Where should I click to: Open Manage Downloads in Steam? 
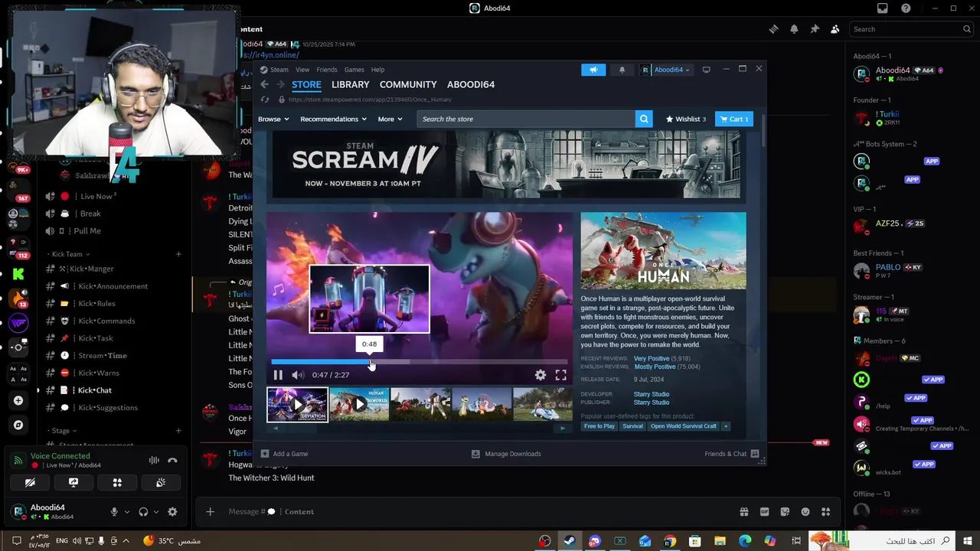pyautogui.click(x=506, y=454)
